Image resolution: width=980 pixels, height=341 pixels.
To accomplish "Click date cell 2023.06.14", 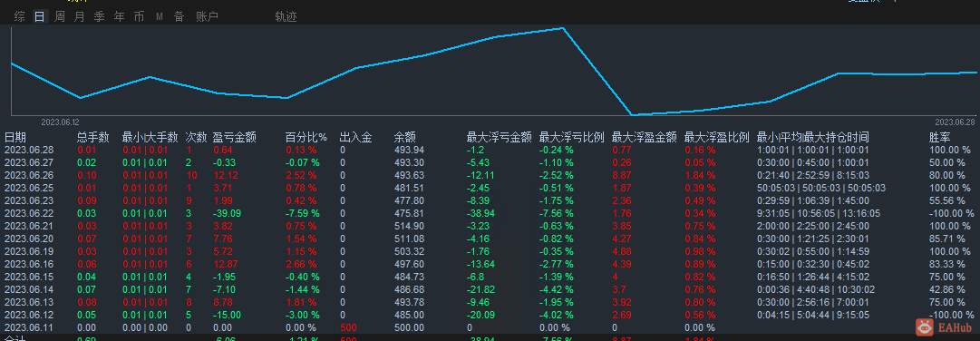I will [29, 289].
